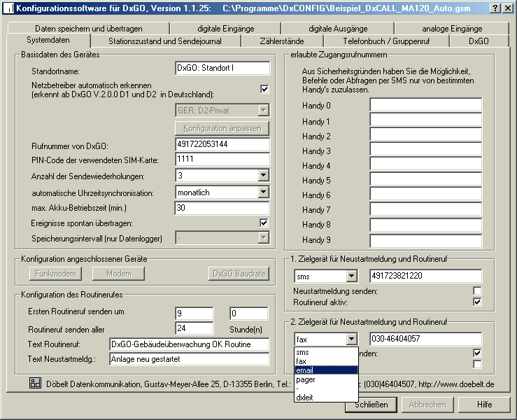Click the Funkmodem button
The image size is (517, 420).
coord(55,274)
